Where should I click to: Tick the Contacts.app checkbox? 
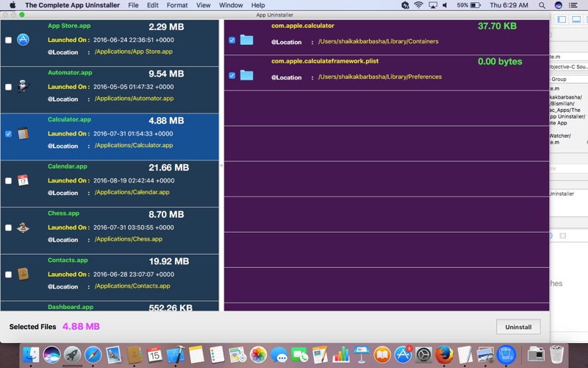coord(8,275)
